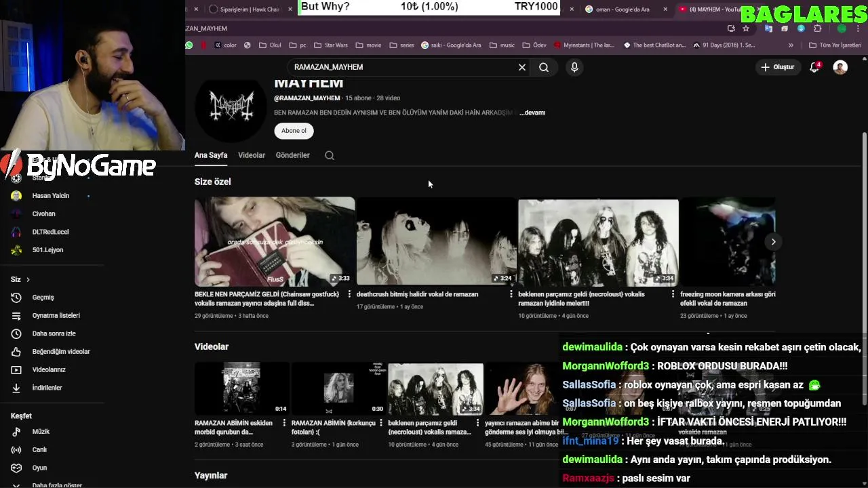Open more options for necrolust featured video
Screen dimensions: 868x488
(x=673, y=294)
